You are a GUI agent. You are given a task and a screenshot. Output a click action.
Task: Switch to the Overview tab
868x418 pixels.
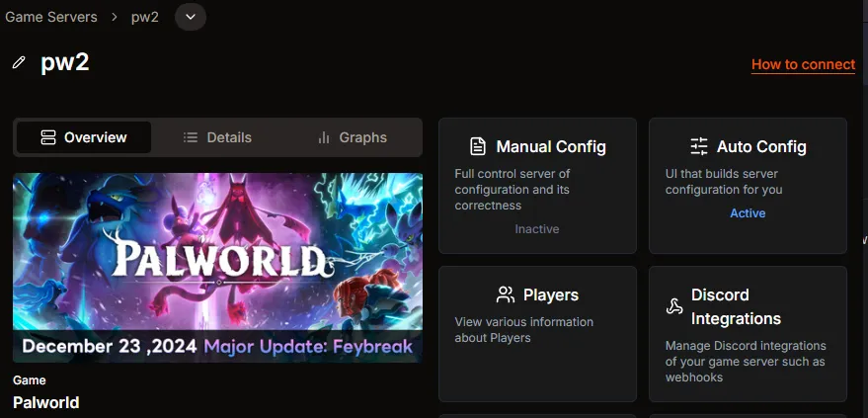(x=84, y=137)
